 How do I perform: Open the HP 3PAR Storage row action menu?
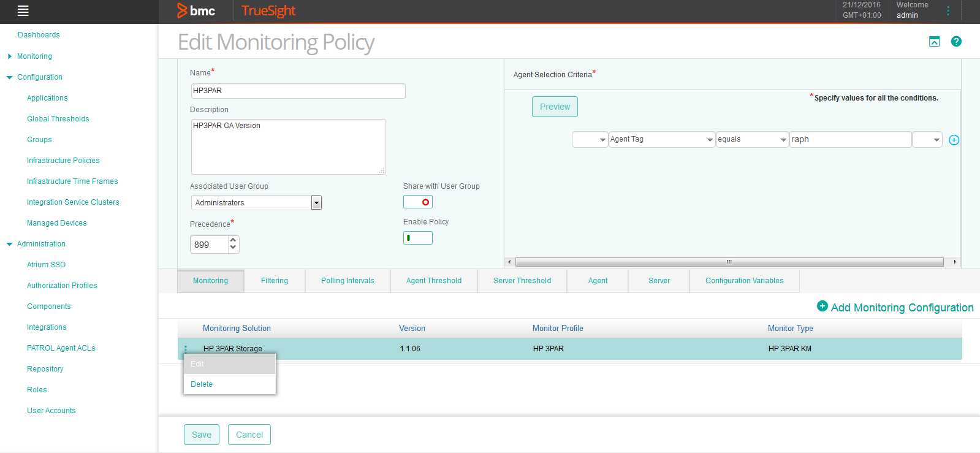coord(186,349)
